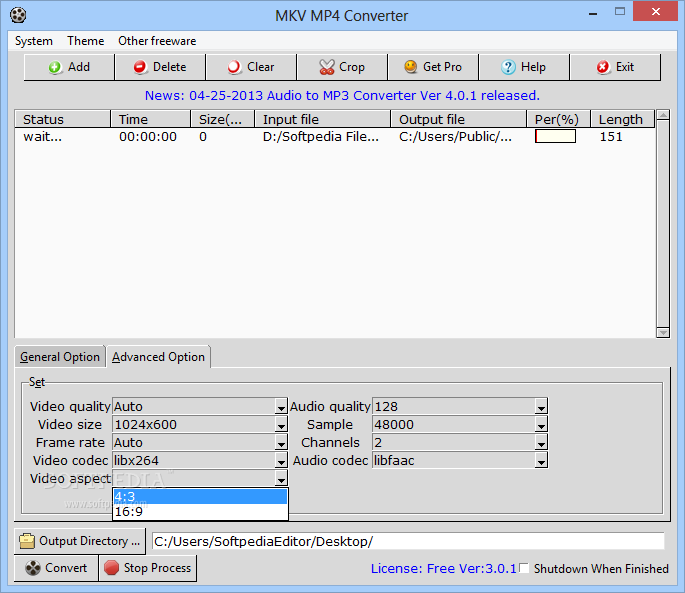Click the Output Directory folder icon

pyautogui.click(x=27, y=541)
